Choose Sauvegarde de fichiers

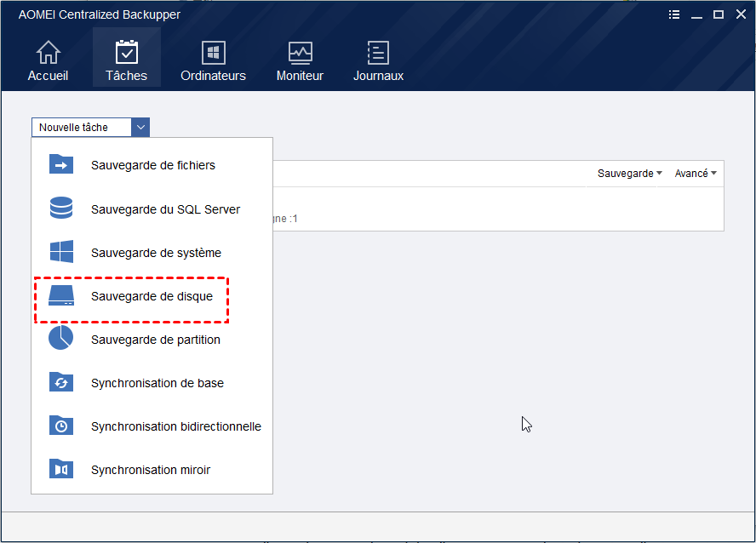point(152,165)
